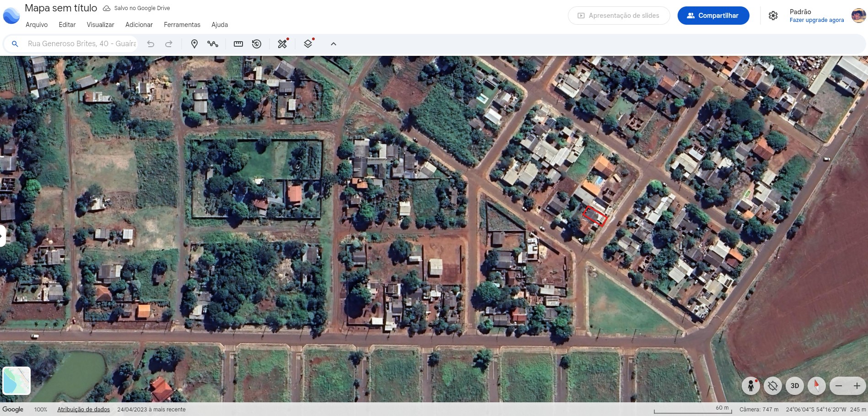868x416 pixels.
Task: Click the zoom in plus button
Action: [857, 386]
